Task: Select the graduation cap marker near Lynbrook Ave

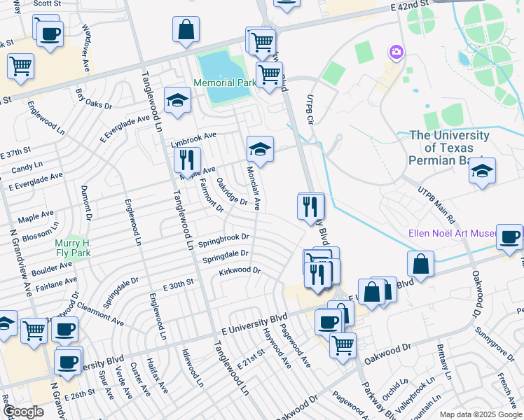Action: (x=259, y=149)
